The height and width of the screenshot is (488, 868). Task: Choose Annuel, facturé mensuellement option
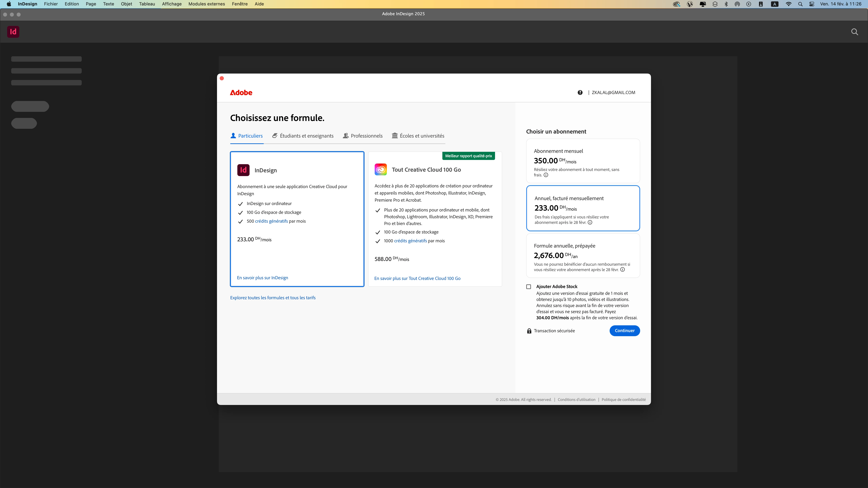click(x=583, y=208)
